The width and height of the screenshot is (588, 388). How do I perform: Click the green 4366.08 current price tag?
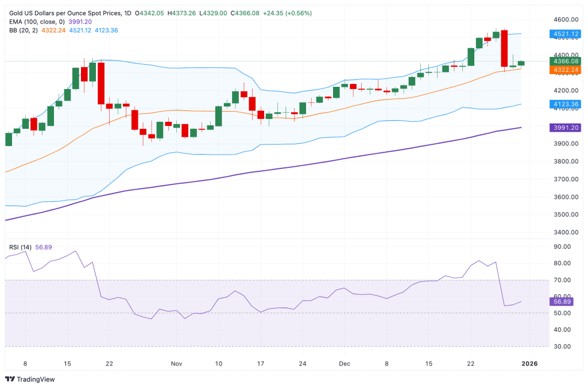[565, 61]
